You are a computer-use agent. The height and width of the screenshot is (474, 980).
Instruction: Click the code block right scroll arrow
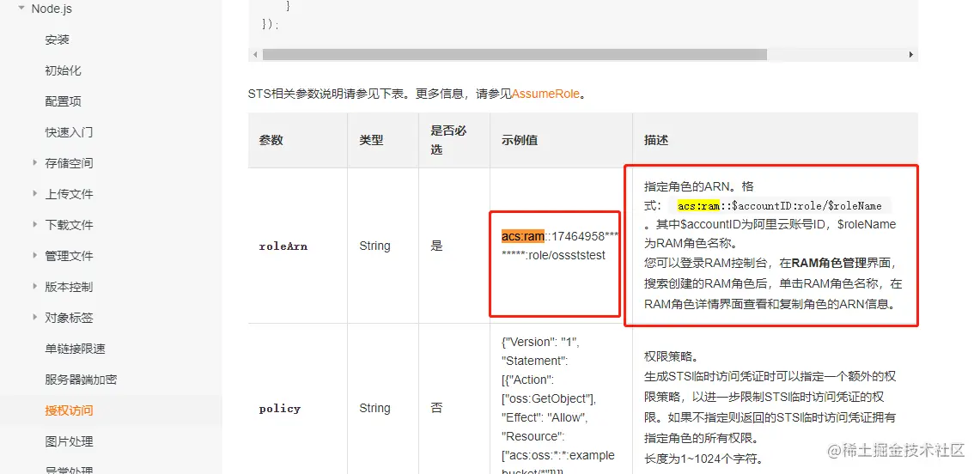(x=911, y=55)
